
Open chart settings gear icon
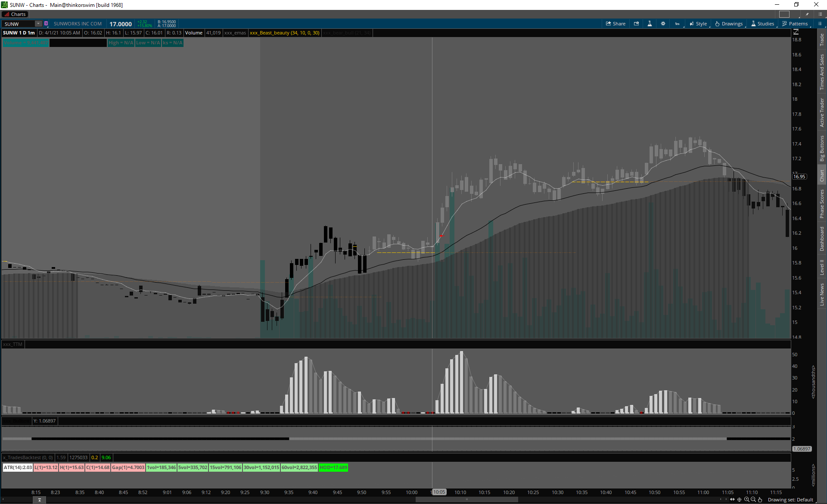663,24
